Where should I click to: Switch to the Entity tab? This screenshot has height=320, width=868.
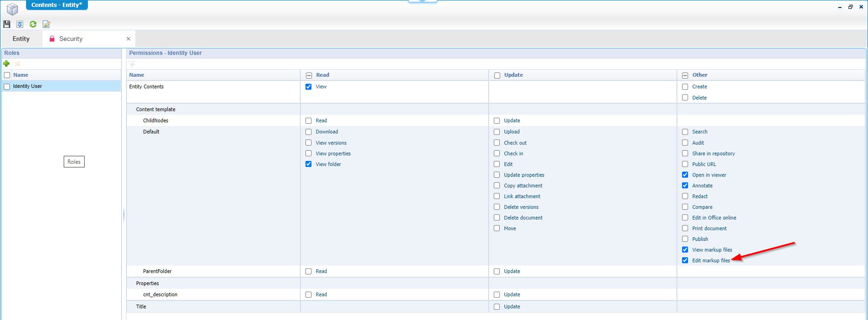[x=21, y=39]
